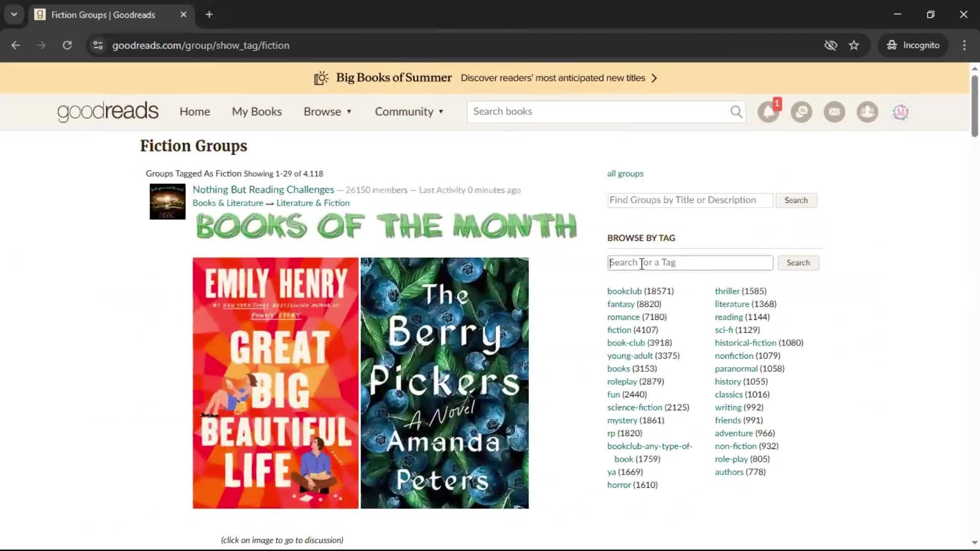Open the Books & Literature category link
The height and width of the screenshot is (551, 980).
pyautogui.click(x=228, y=203)
